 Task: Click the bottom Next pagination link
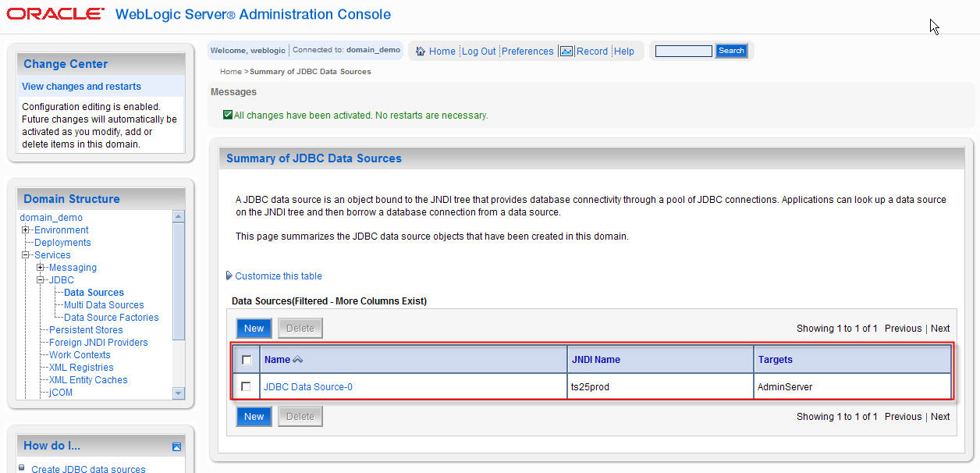click(940, 417)
